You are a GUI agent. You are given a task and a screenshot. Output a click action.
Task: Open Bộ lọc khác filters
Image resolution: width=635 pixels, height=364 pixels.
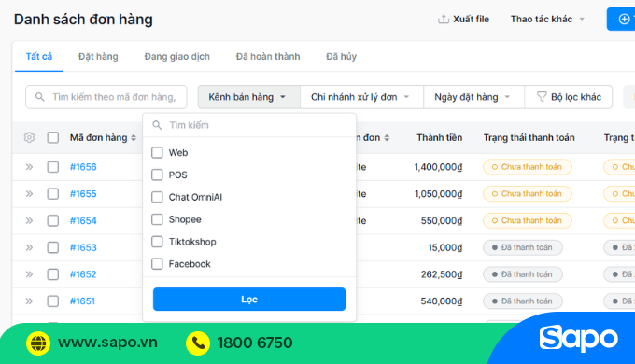tap(569, 97)
